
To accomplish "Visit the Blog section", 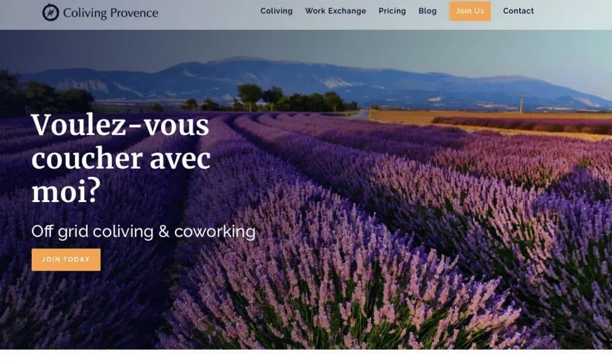I will tap(427, 11).
